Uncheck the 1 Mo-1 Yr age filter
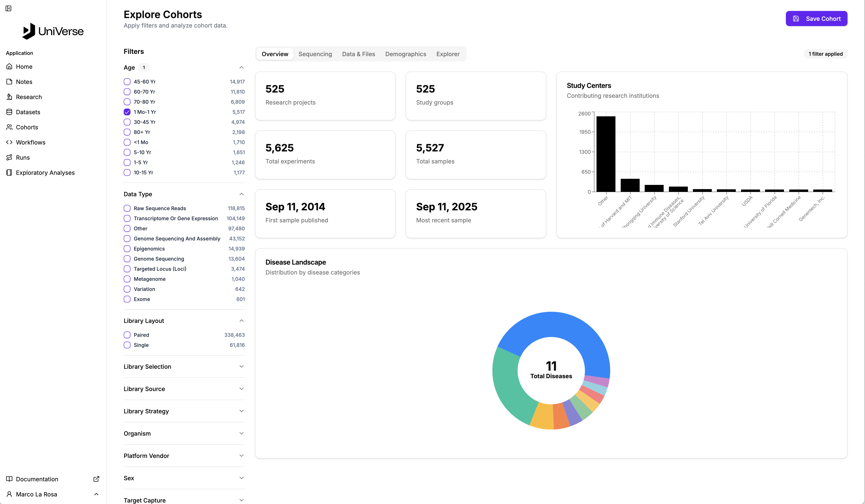Image resolution: width=865 pixels, height=504 pixels. (x=127, y=112)
